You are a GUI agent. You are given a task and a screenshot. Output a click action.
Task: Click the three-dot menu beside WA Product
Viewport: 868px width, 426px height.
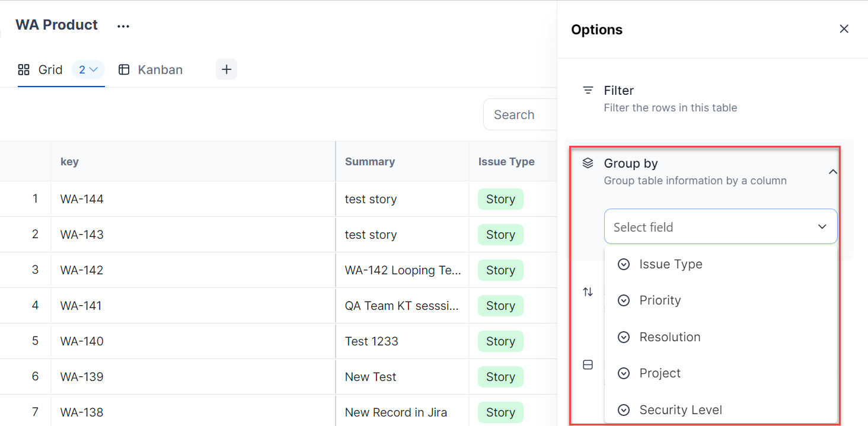[x=123, y=26]
